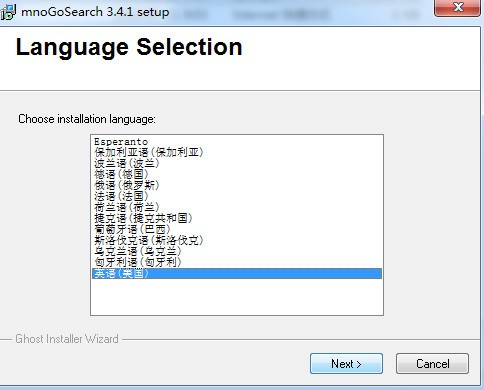Pick 德语(德国) installation language
Image resolution: width=484 pixels, height=390 pixels.
coord(237,174)
